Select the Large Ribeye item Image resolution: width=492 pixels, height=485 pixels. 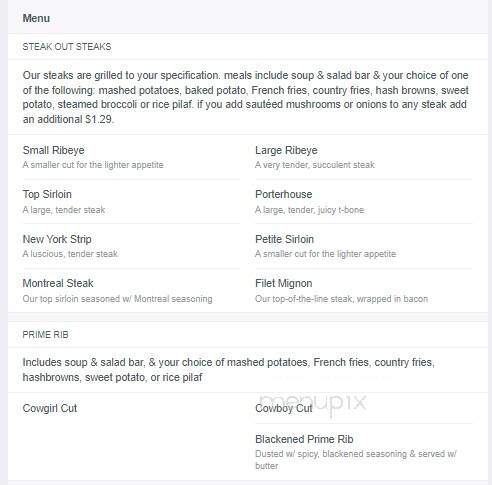tap(286, 150)
